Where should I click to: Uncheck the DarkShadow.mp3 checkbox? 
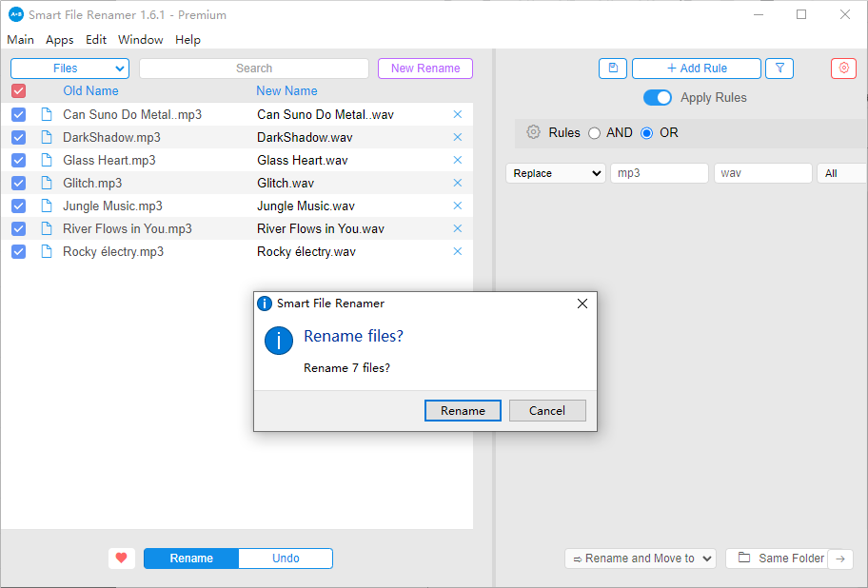19,137
